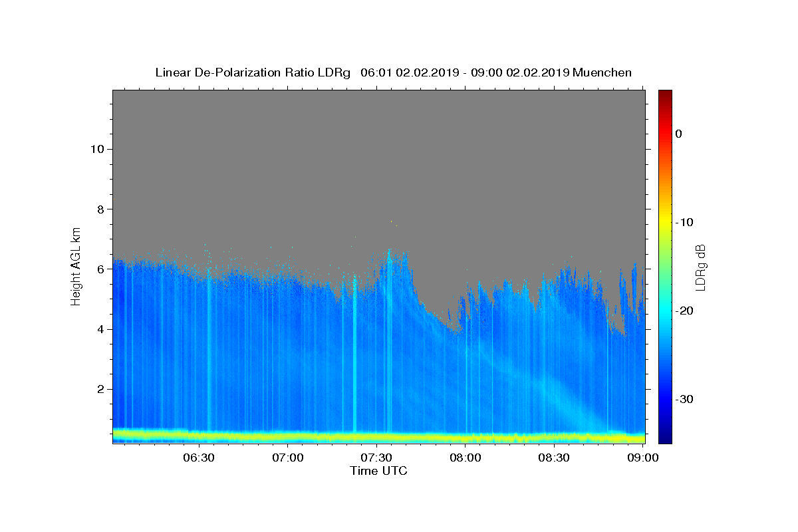Click the colorbar label '-30'
The image size is (798, 532).
[685, 399]
